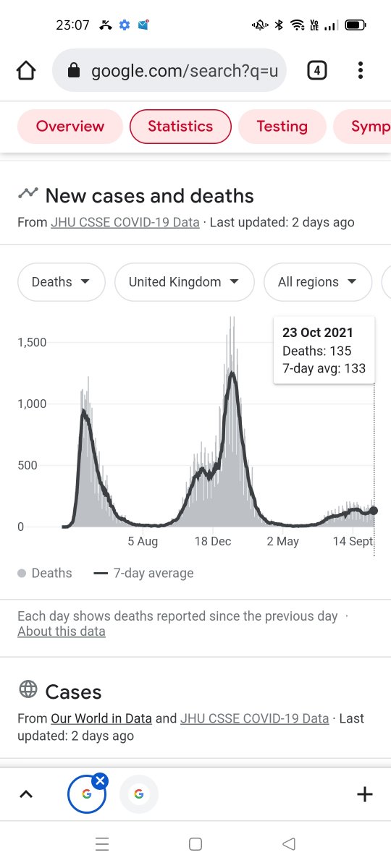Open the Our World in Data link
The width and height of the screenshot is (391, 868).
pyautogui.click(x=101, y=718)
